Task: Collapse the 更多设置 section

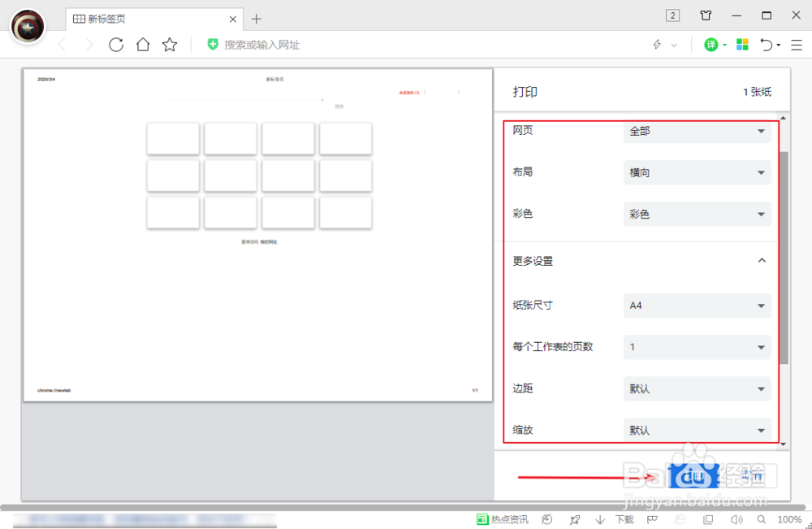Action: (761, 260)
